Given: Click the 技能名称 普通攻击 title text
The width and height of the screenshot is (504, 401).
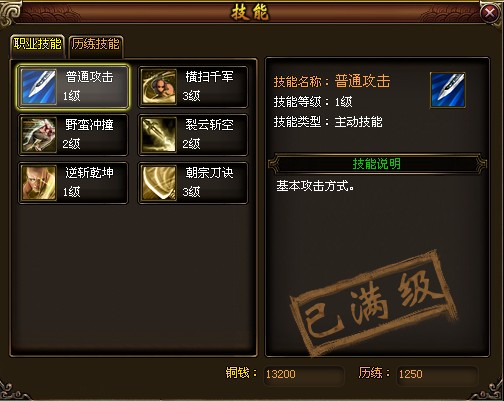Looking at the screenshot, I should [332, 81].
